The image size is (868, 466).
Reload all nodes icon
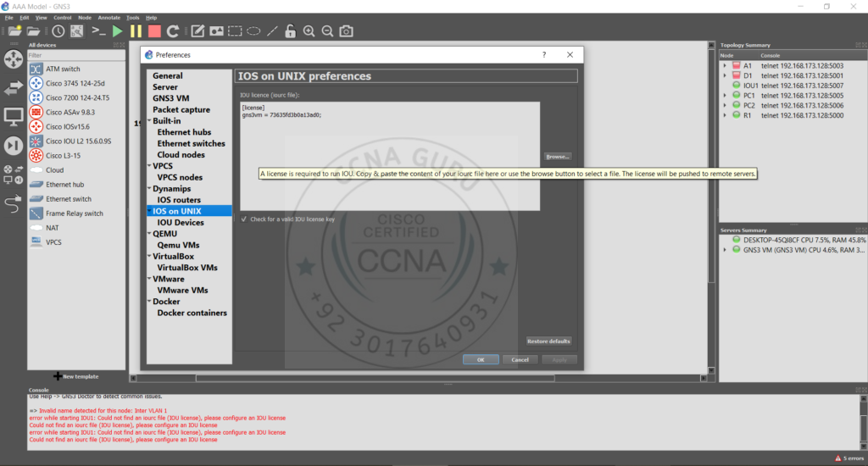tap(173, 31)
